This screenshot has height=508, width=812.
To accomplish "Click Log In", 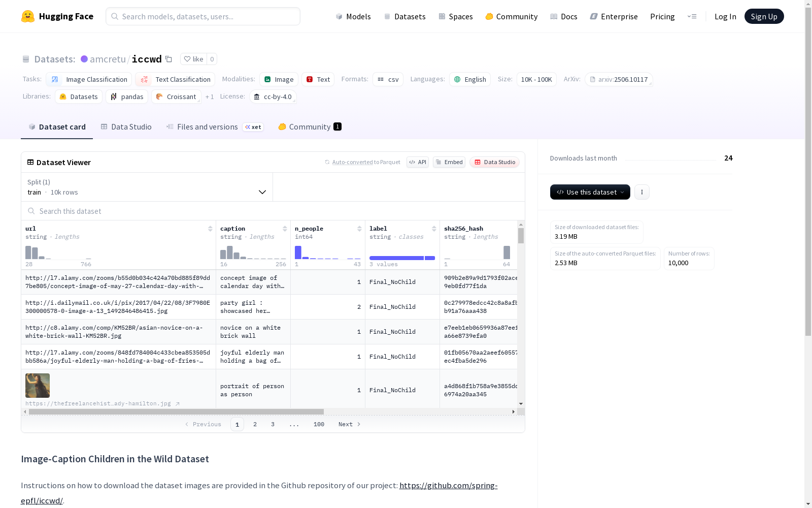I will coord(725,16).
